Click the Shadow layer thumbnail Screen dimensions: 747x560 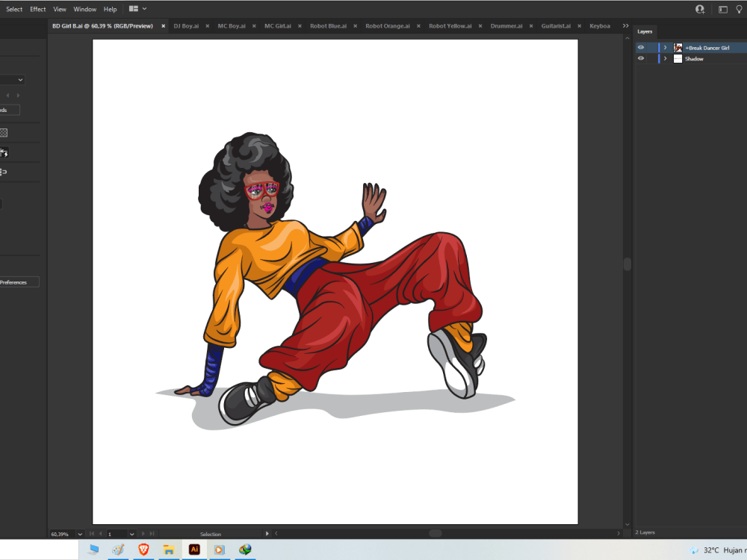point(678,58)
